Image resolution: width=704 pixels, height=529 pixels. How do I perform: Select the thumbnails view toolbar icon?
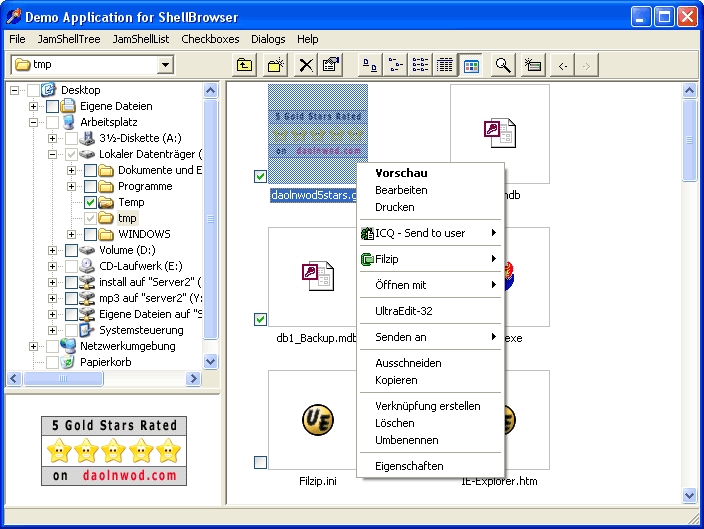(471, 65)
